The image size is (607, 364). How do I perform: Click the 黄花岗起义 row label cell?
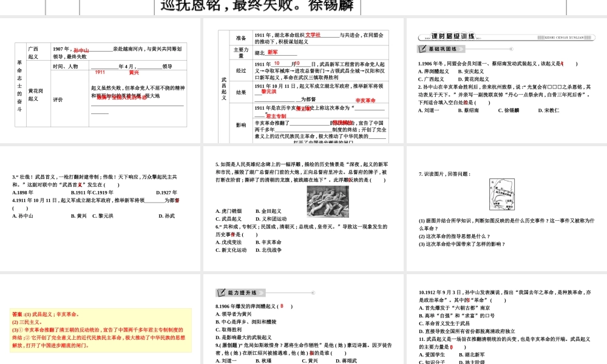pyautogui.click(x=38, y=95)
